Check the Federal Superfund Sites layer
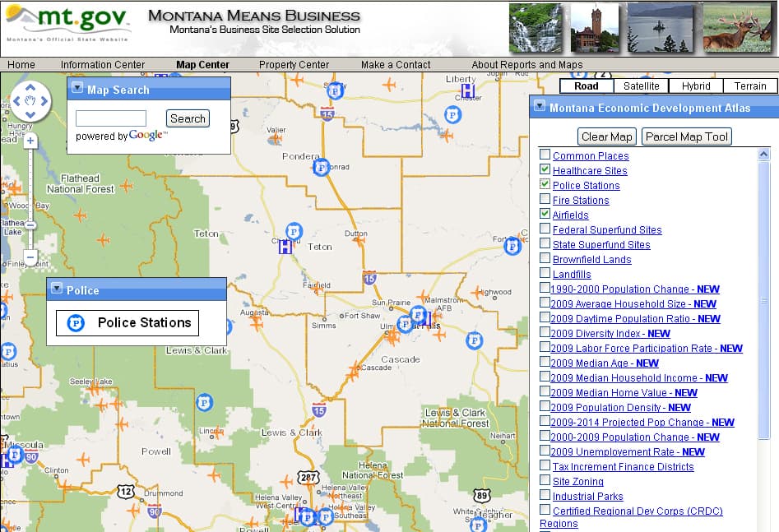This screenshot has width=779, height=532. (x=543, y=229)
